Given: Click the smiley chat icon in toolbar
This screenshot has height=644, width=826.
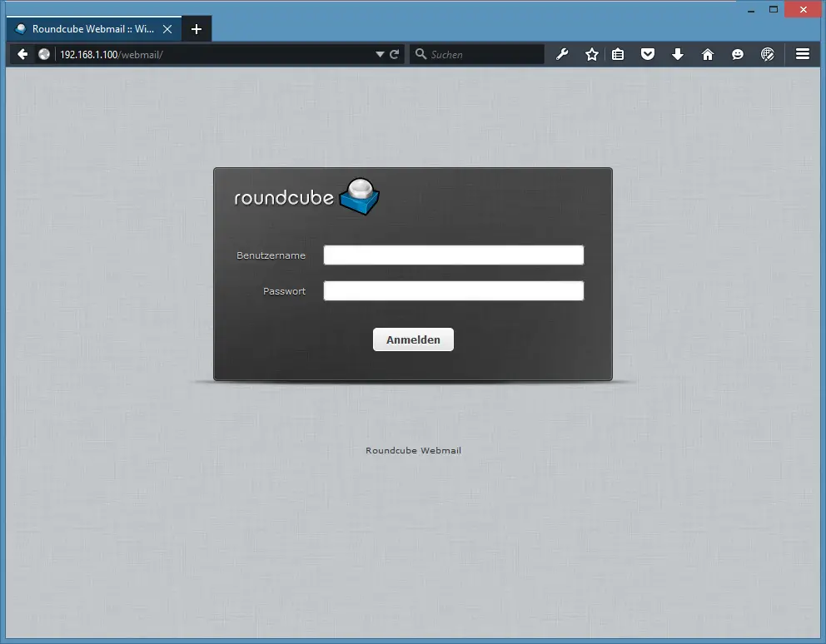Looking at the screenshot, I should point(738,54).
